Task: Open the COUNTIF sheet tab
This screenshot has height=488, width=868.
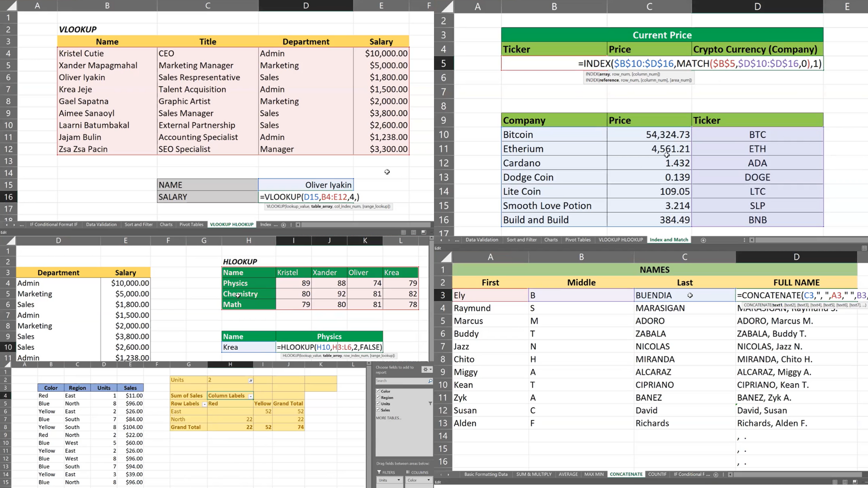Action: [657, 474]
